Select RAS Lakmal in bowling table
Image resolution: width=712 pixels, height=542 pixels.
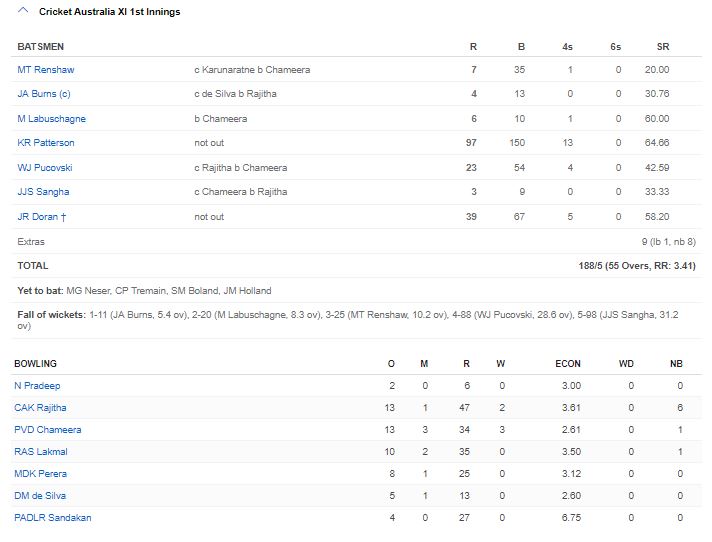coord(40,452)
